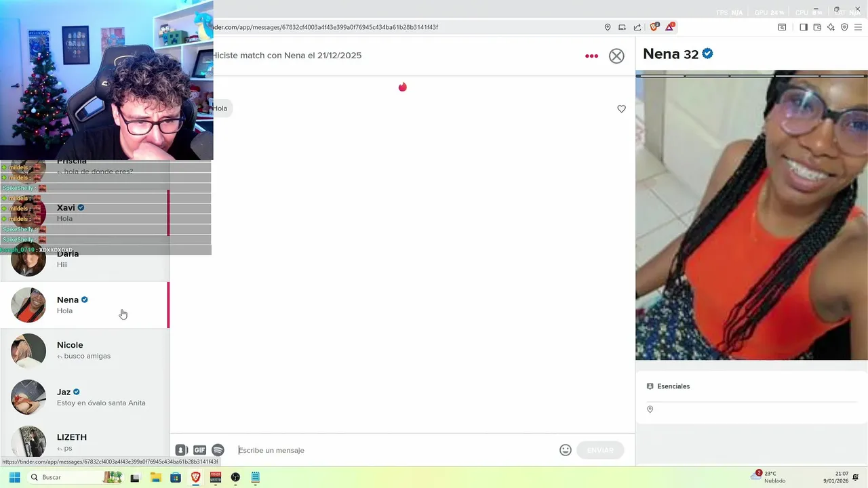The width and height of the screenshot is (868, 488).
Task: Open the Spotify song share icon
Action: [218, 450]
